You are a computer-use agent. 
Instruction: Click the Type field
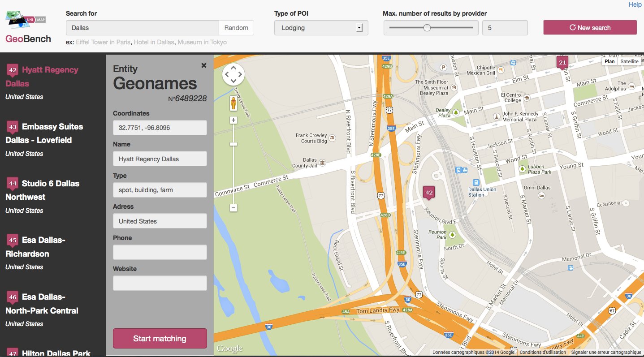pos(160,190)
